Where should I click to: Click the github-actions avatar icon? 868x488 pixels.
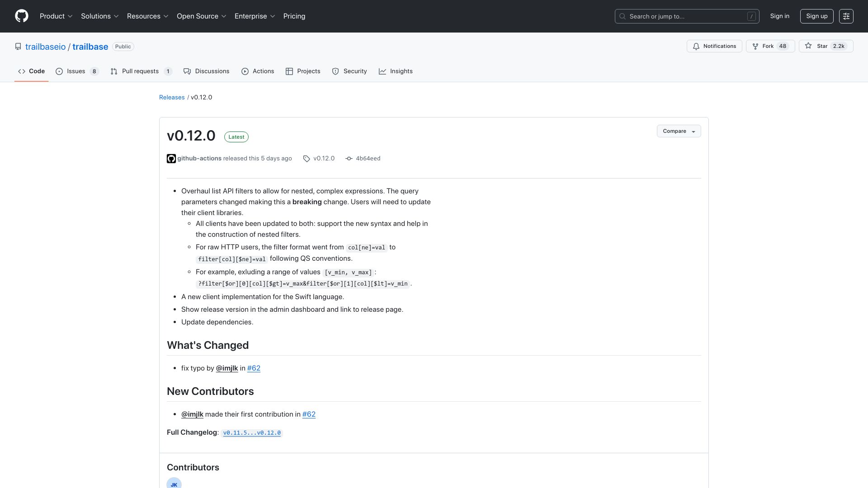[171, 159]
